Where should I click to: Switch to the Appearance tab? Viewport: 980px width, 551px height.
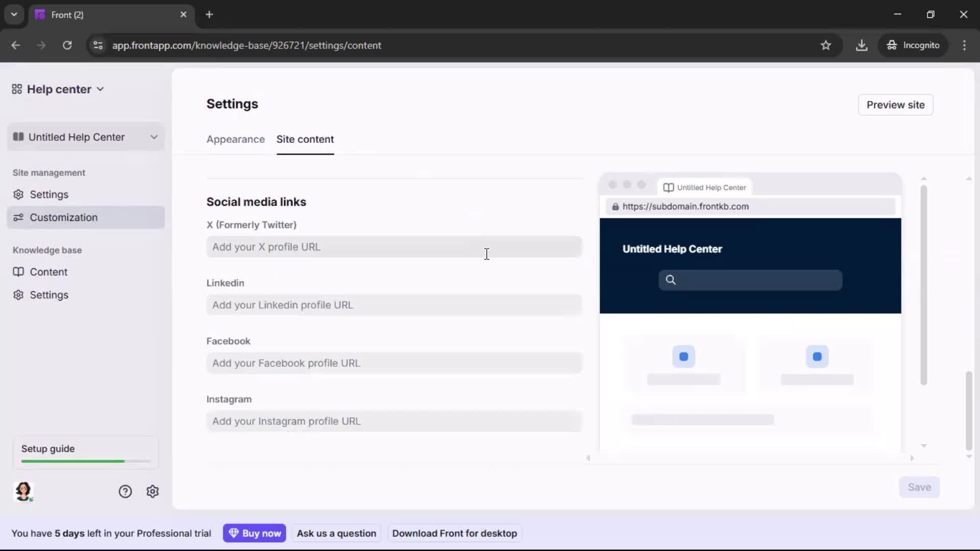pos(235,139)
